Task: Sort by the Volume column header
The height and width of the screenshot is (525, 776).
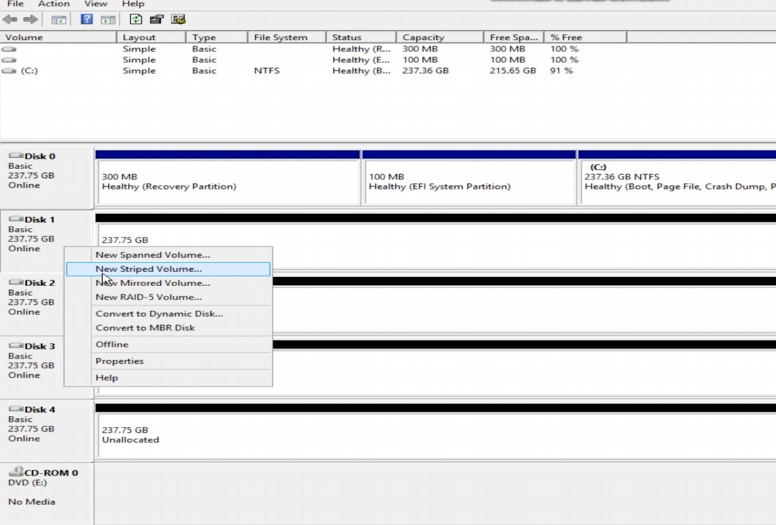Action: click(x=58, y=37)
